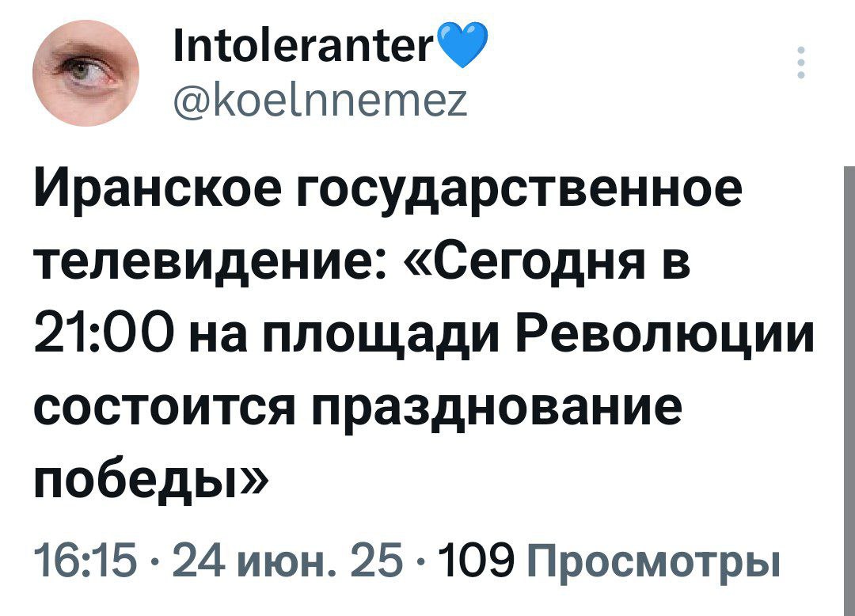
Task: Open the three-dot more options menu
Action: pyautogui.click(x=801, y=63)
